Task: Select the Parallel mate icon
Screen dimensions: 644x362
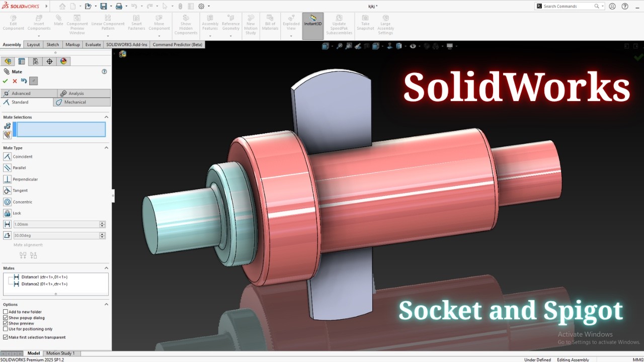Action: click(x=7, y=167)
